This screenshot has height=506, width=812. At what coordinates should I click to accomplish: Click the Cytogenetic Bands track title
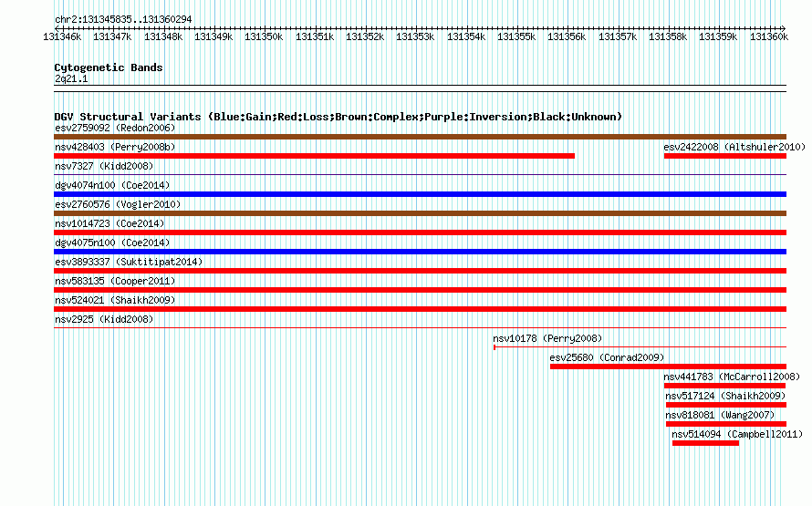point(109,67)
